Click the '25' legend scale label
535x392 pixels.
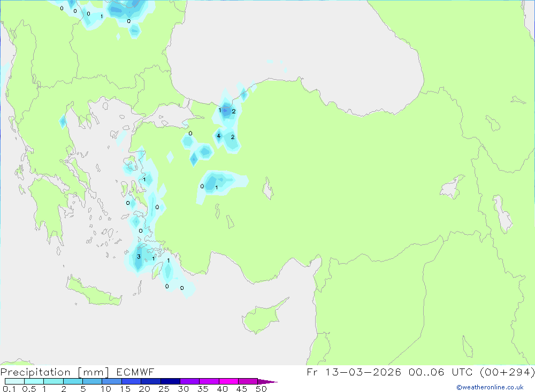point(164,389)
